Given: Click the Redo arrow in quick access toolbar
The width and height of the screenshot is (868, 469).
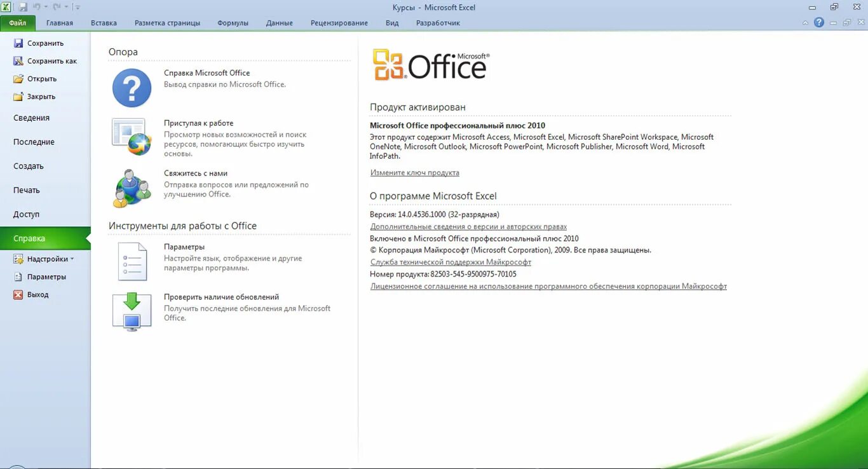Looking at the screenshot, I should [56, 7].
